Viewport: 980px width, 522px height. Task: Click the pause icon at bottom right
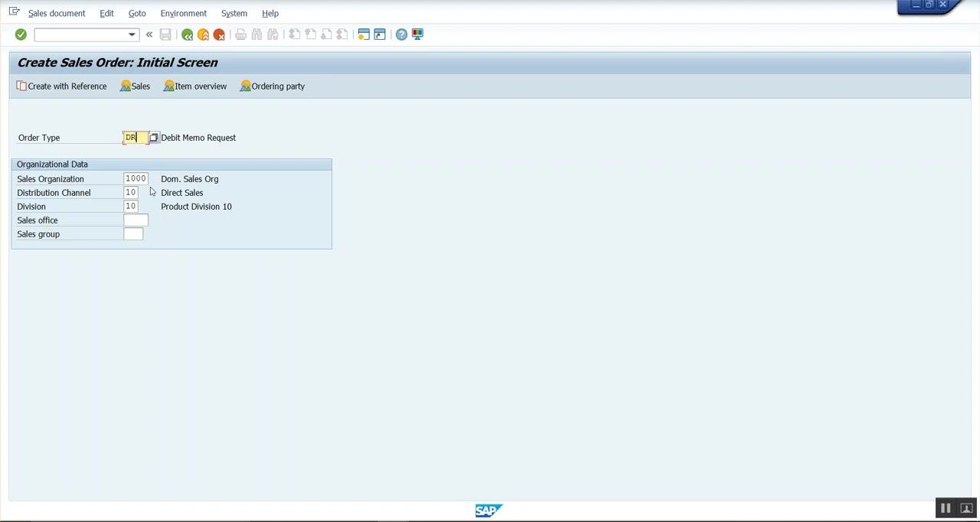click(946, 508)
